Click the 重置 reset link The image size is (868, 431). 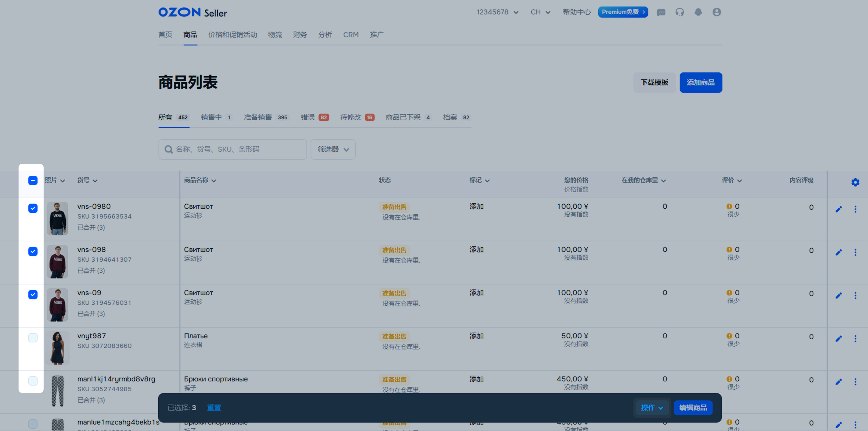click(214, 408)
